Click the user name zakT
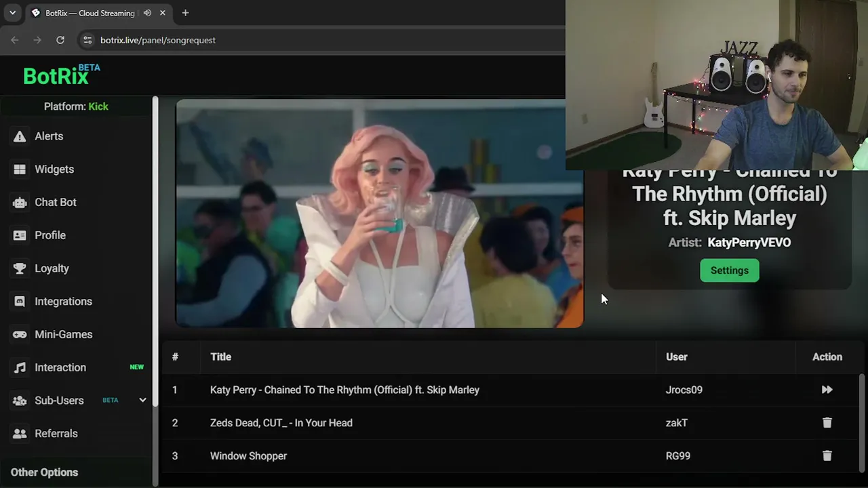Image resolution: width=868 pixels, height=488 pixels. 677,423
